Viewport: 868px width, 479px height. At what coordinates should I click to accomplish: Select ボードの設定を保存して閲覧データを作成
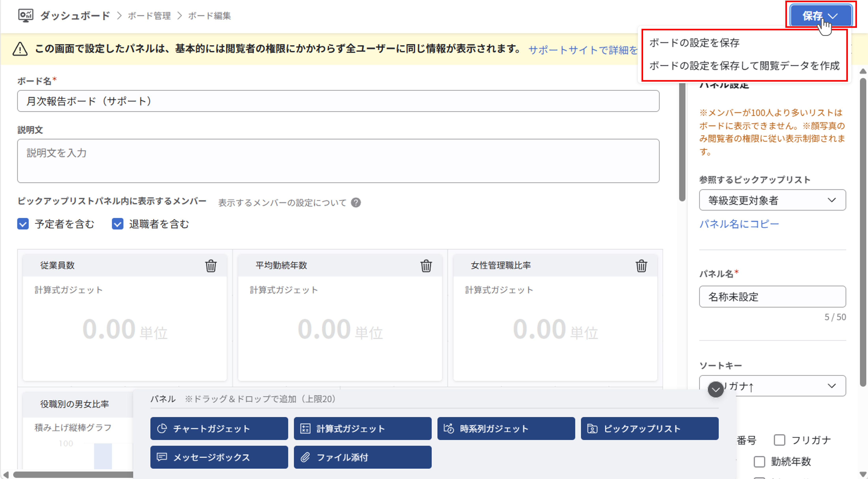point(744,66)
